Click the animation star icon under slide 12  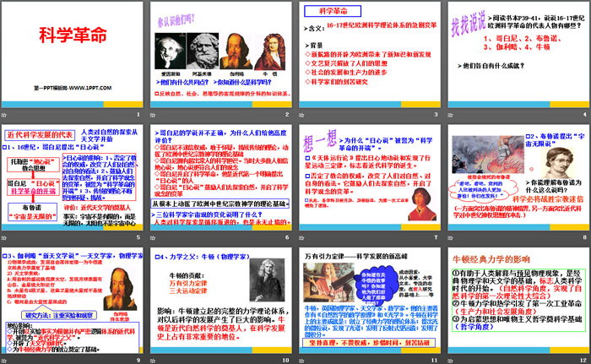[x=450, y=361]
